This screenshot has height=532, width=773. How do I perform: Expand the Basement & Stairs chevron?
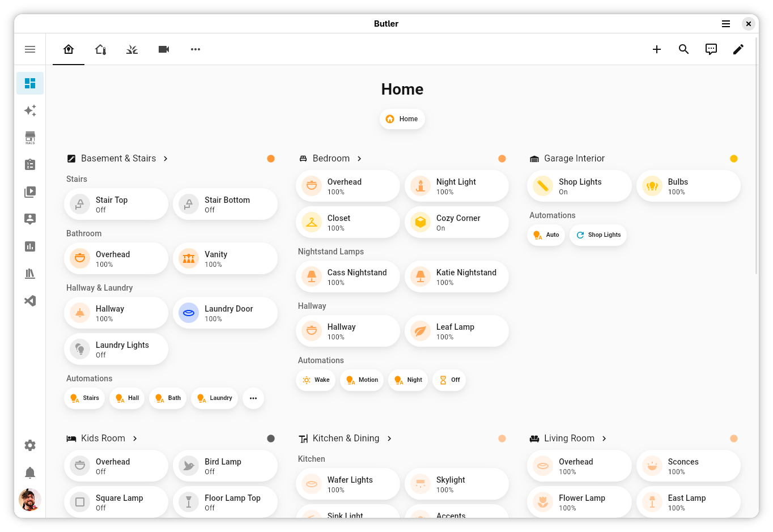165,159
